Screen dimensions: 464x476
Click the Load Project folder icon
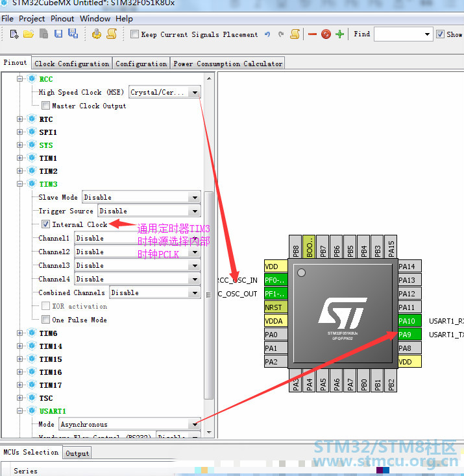coord(29,34)
